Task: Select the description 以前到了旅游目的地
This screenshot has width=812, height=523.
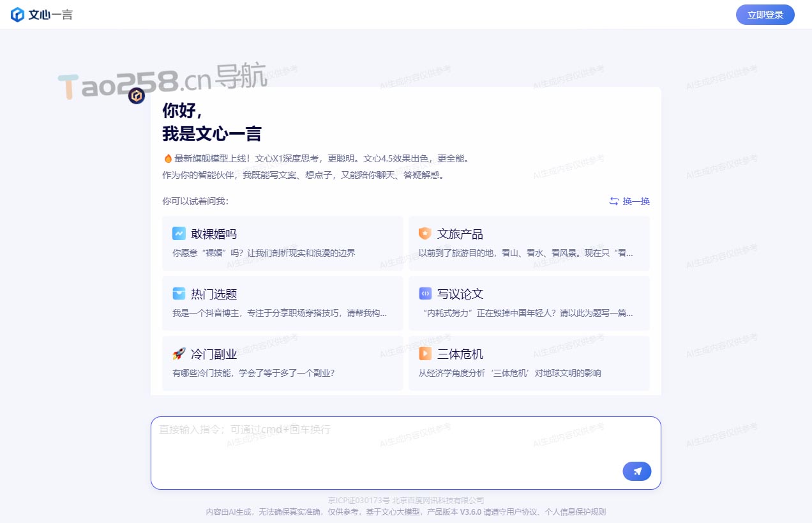Action: tap(526, 253)
